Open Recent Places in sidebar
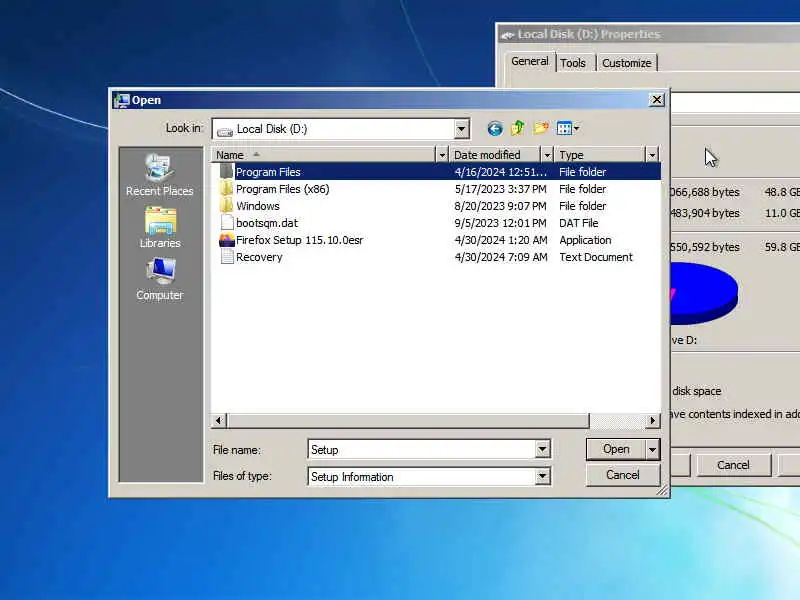The width and height of the screenshot is (800, 600). click(160, 175)
